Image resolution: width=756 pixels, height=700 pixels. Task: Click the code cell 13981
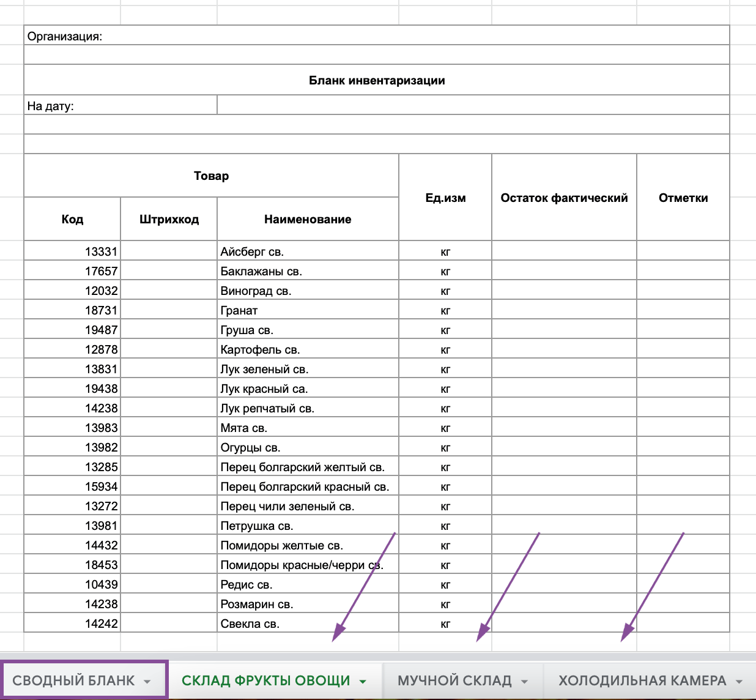click(x=72, y=526)
